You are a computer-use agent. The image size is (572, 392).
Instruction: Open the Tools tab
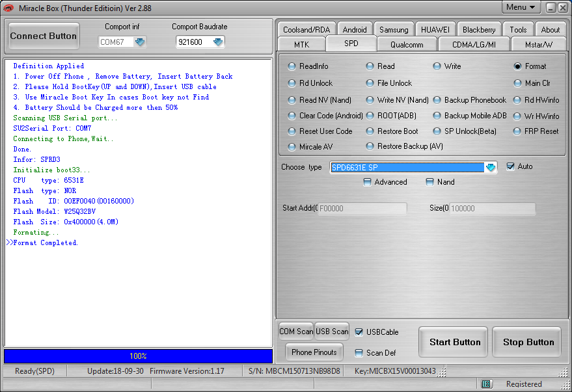518,29
